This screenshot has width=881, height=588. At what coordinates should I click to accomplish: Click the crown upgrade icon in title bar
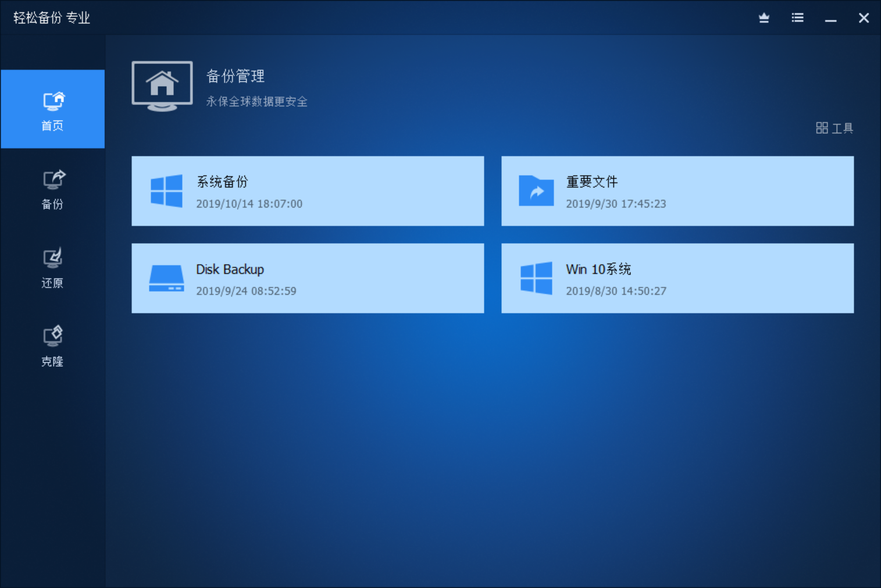(x=764, y=18)
